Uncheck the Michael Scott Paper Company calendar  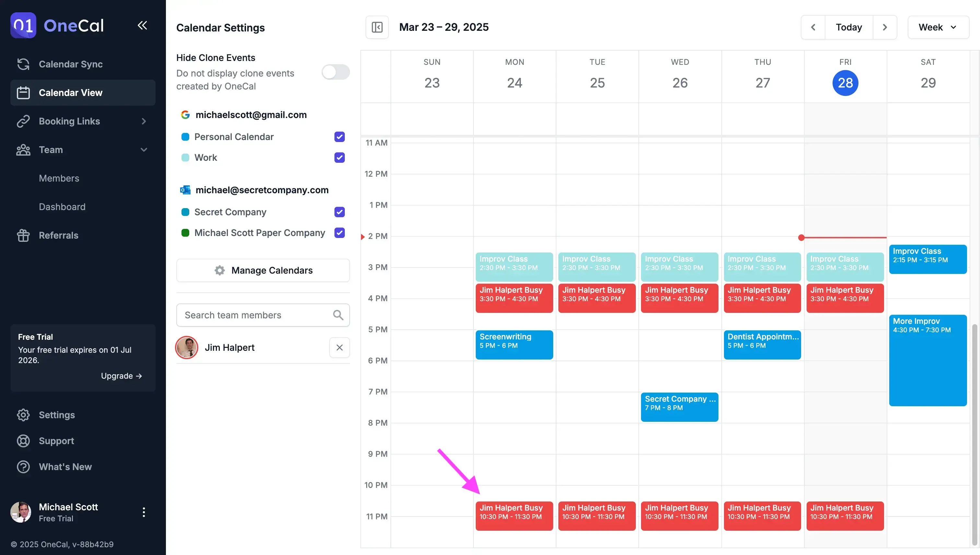coord(339,233)
